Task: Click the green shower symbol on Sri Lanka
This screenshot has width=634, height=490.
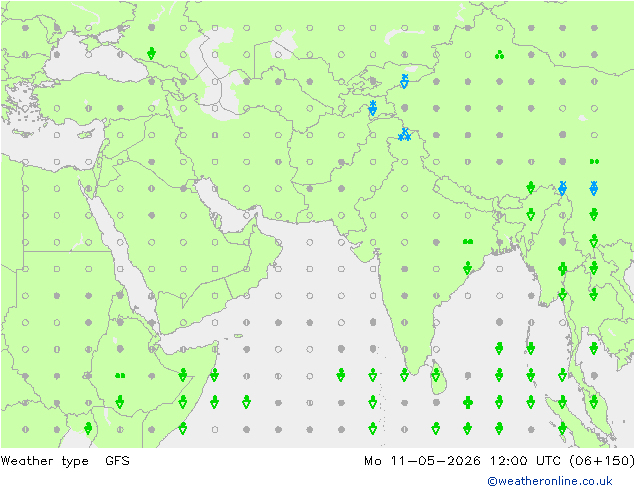Action: [436, 376]
